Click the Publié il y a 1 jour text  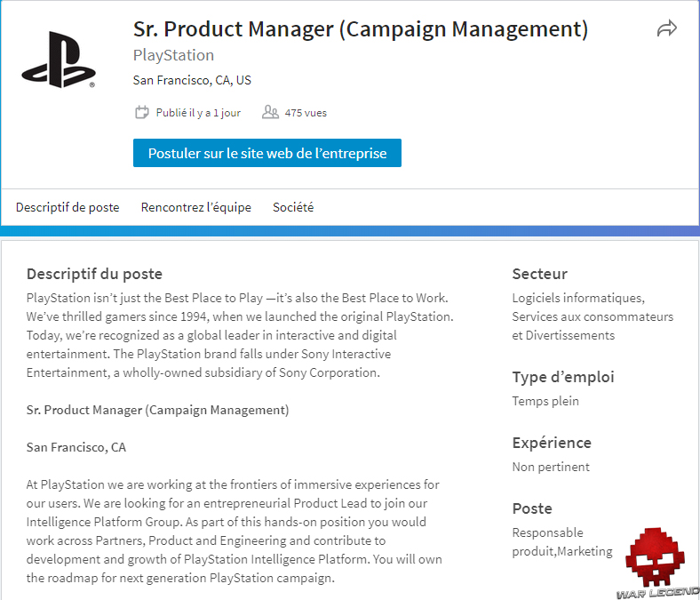198,113
